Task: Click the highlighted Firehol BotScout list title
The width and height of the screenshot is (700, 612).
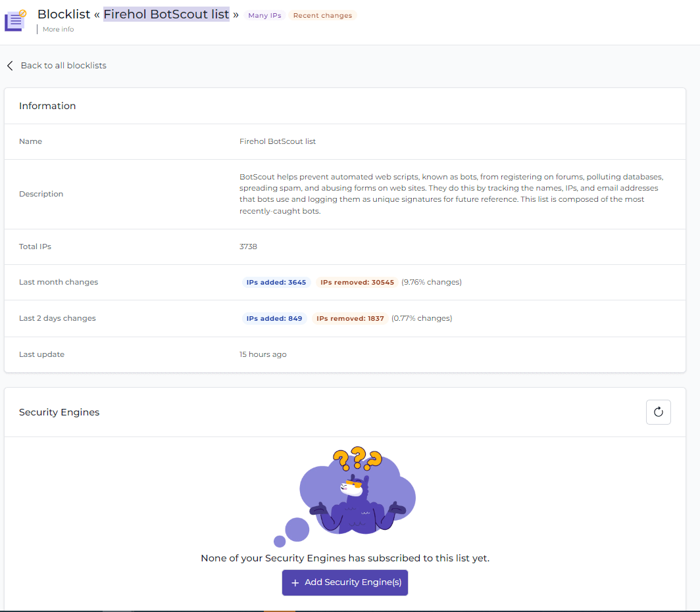Action: [166, 14]
